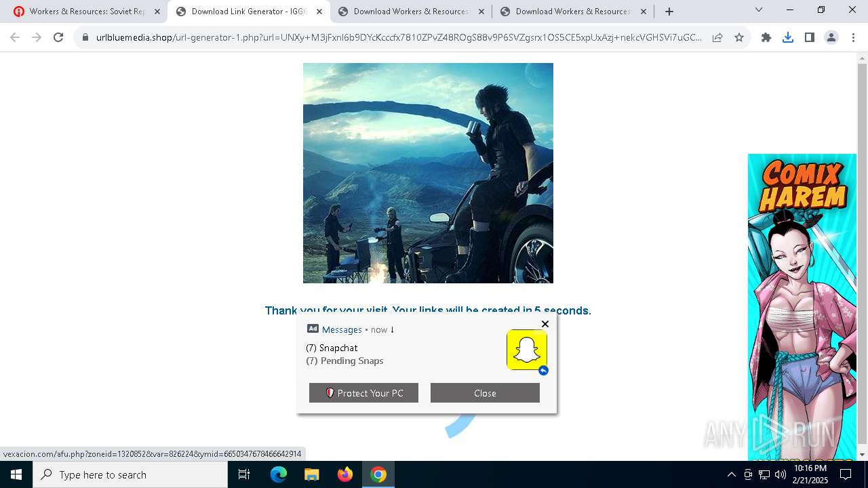Open a new browser tab
The image size is (868, 488).
click(669, 12)
